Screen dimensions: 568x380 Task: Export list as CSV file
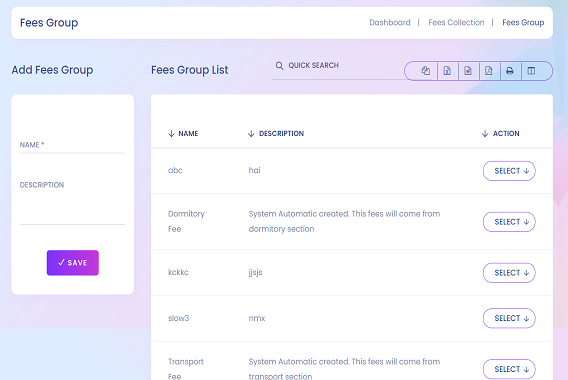468,71
